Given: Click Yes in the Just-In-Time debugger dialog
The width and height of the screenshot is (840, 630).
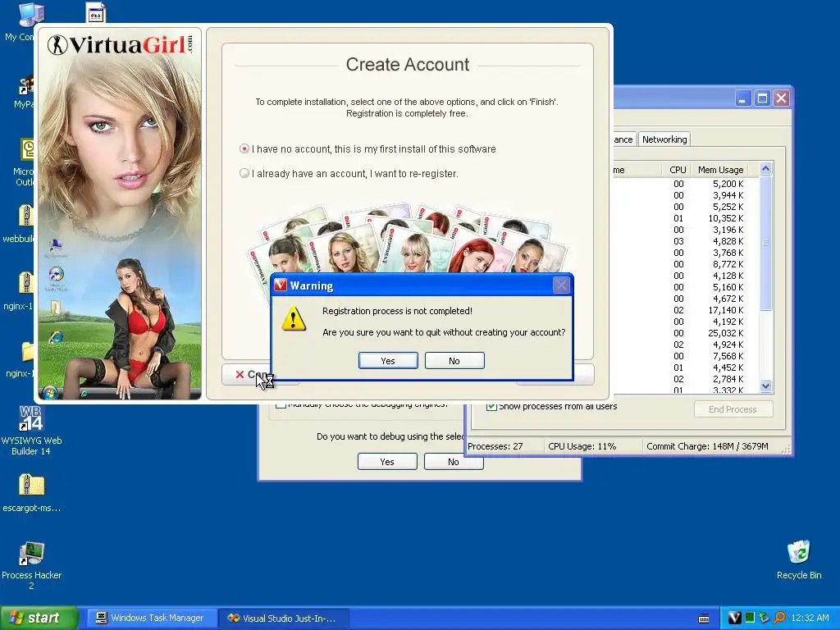Looking at the screenshot, I should pos(387,461).
